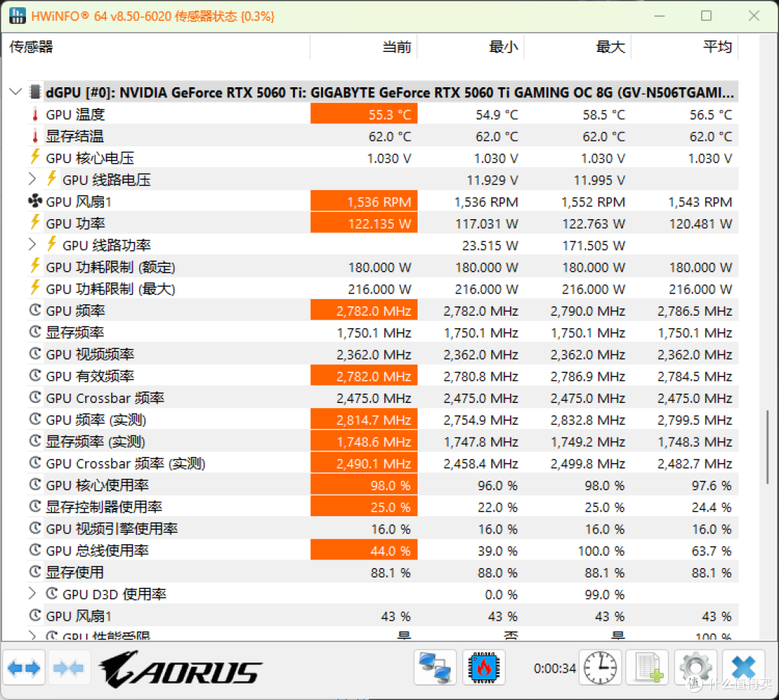779x700 pixels.
Task: Expand the GPU 线路功率 row
Action: point(32,245)
